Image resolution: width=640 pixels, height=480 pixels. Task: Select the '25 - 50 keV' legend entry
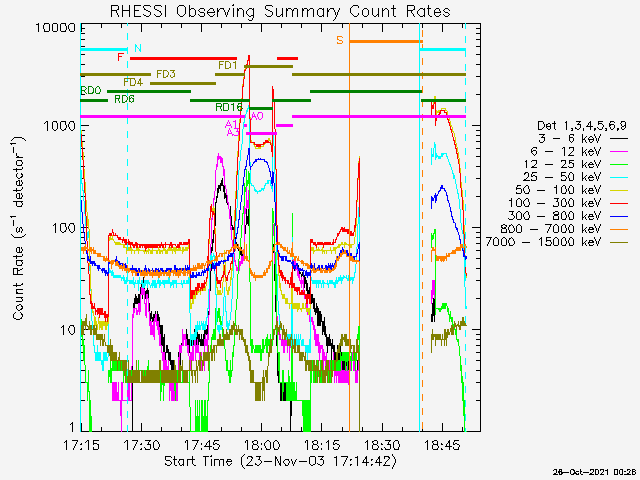tap(575, 177)
